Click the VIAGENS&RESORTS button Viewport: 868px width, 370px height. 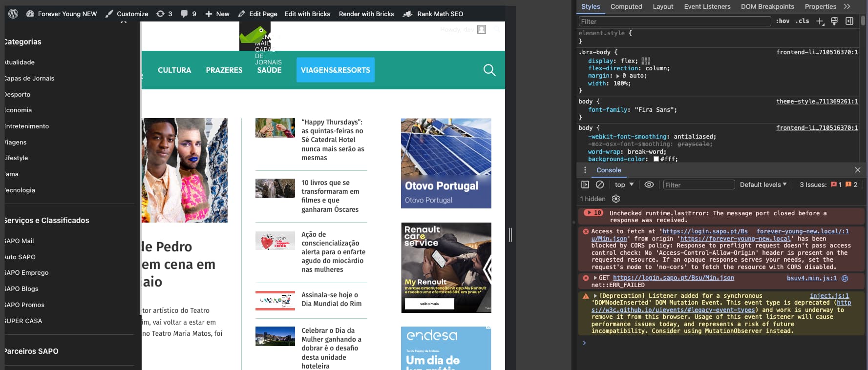[x=336, y=70]
